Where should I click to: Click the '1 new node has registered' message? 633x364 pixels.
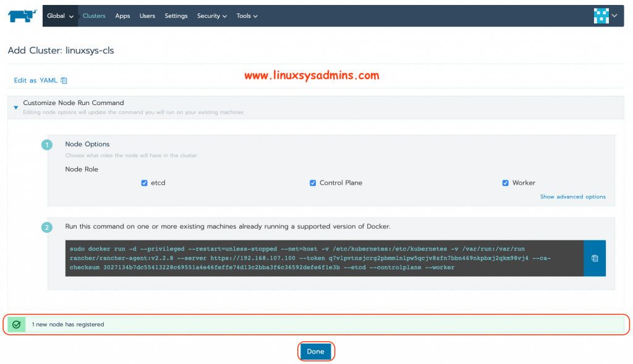tap(68, 324)
